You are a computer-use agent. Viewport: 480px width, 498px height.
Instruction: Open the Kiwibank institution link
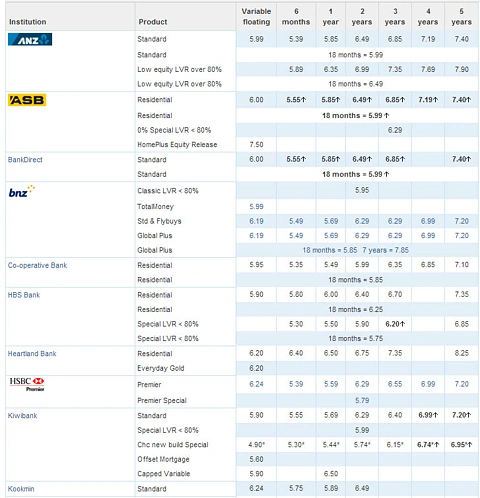pos(22,416)
